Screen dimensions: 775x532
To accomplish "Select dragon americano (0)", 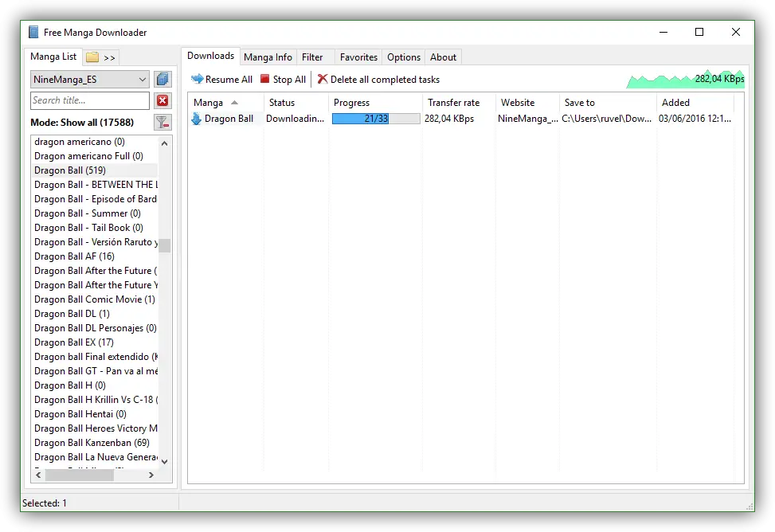I will [79, 142].
